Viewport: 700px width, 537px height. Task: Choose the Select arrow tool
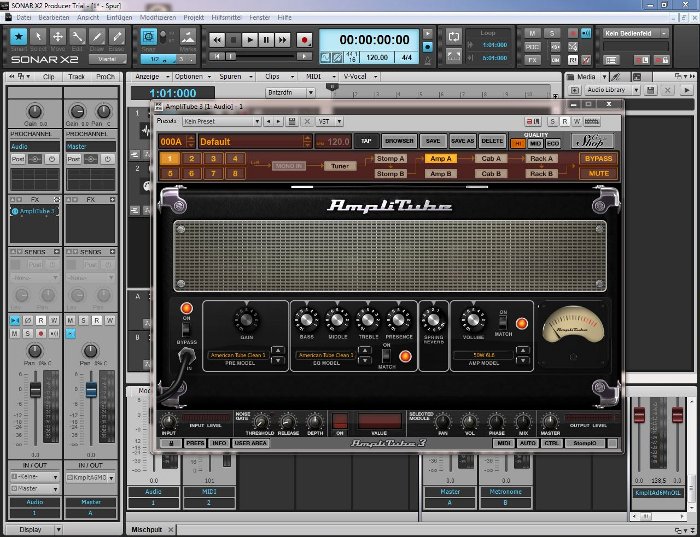(38, 37)
